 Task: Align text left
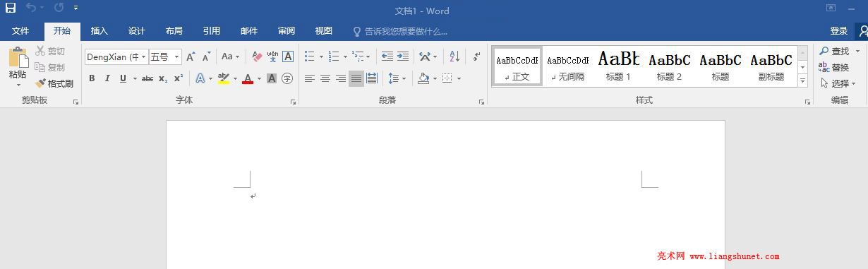coord(310,78)
